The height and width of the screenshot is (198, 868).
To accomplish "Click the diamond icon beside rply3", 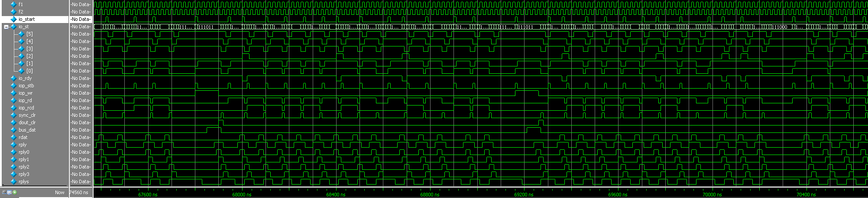I will tap(13, 174).
